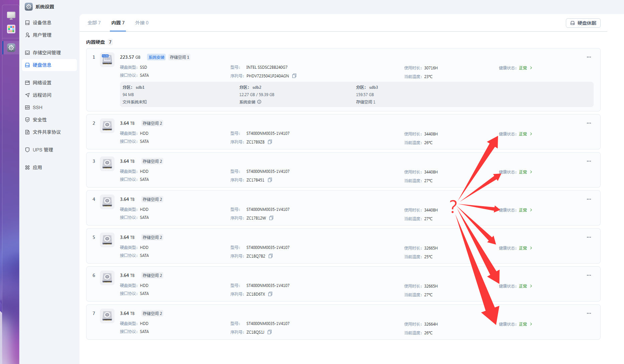Open 存储空间管理 in the sidebar
The height and width of the screenshot is (364, 624).
point(49,53)
